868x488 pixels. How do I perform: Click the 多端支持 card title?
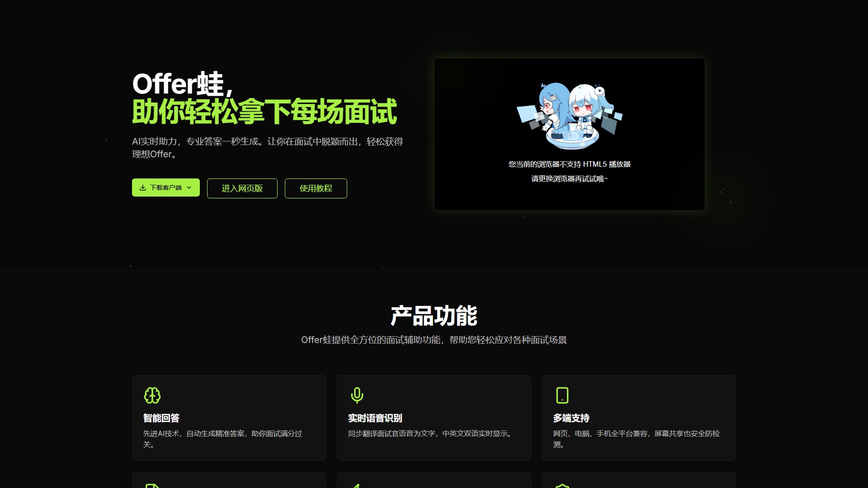tap(571, 418)
